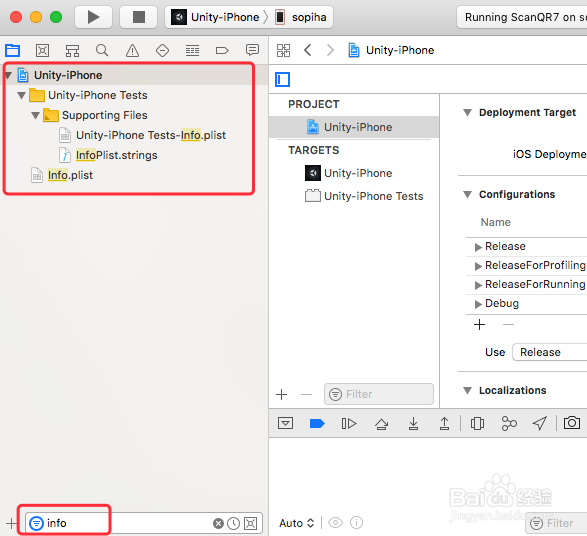Open Debug Memory Graph
This screenshot has width=587, height=536.
point(509,423)
